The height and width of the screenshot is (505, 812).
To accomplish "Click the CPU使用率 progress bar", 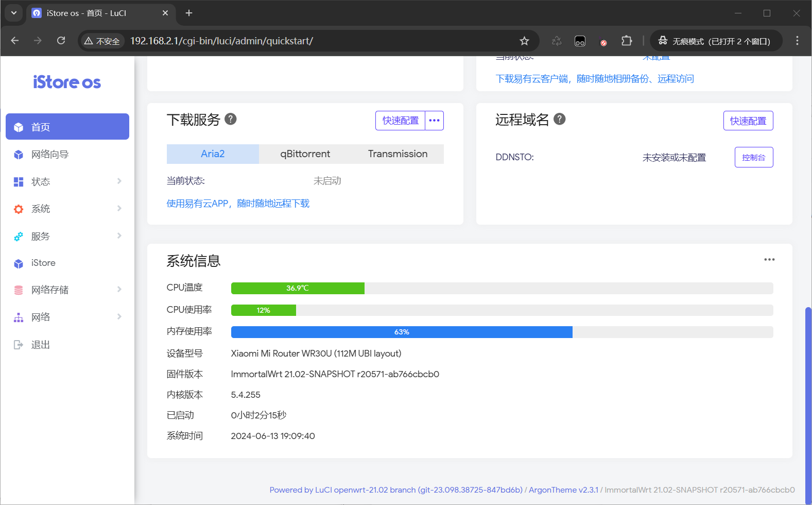I will pyautogui.click(x=502, y=310).
